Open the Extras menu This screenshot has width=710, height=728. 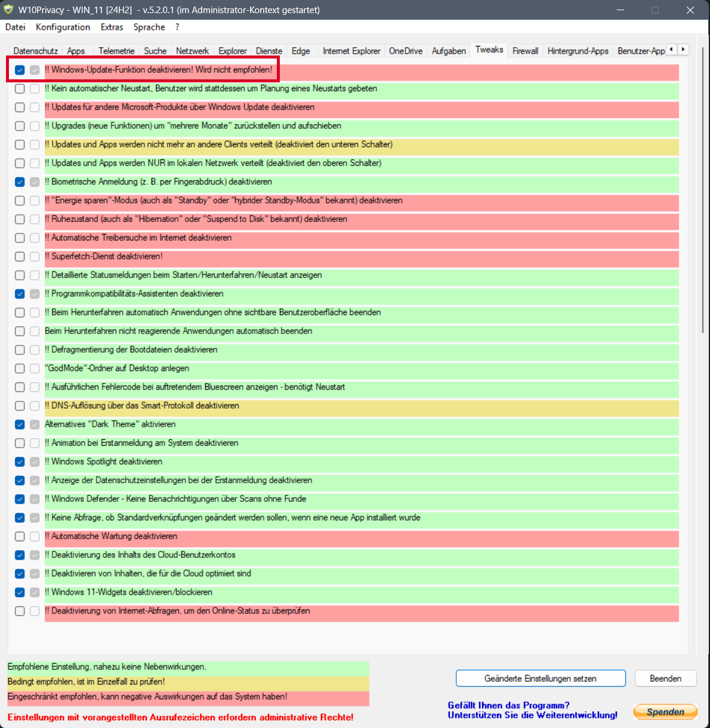point(112,27)
